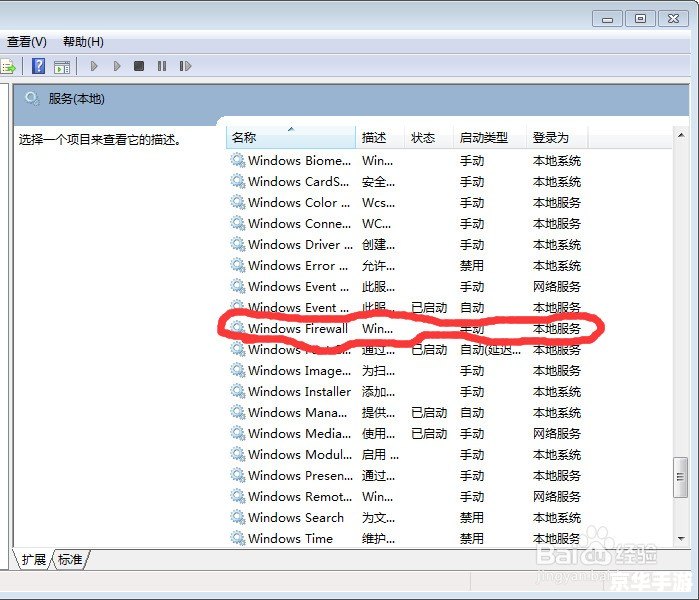Click the gear icon beside Windows Color
The height and width of the screenshot is (600, 699).
(x=238, y=202)
